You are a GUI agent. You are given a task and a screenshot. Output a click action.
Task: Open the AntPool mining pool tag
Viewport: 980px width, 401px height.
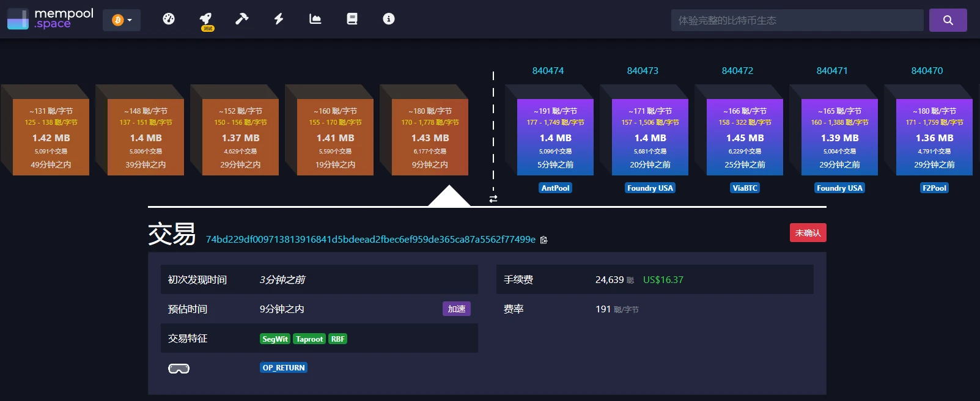(555, 188)
